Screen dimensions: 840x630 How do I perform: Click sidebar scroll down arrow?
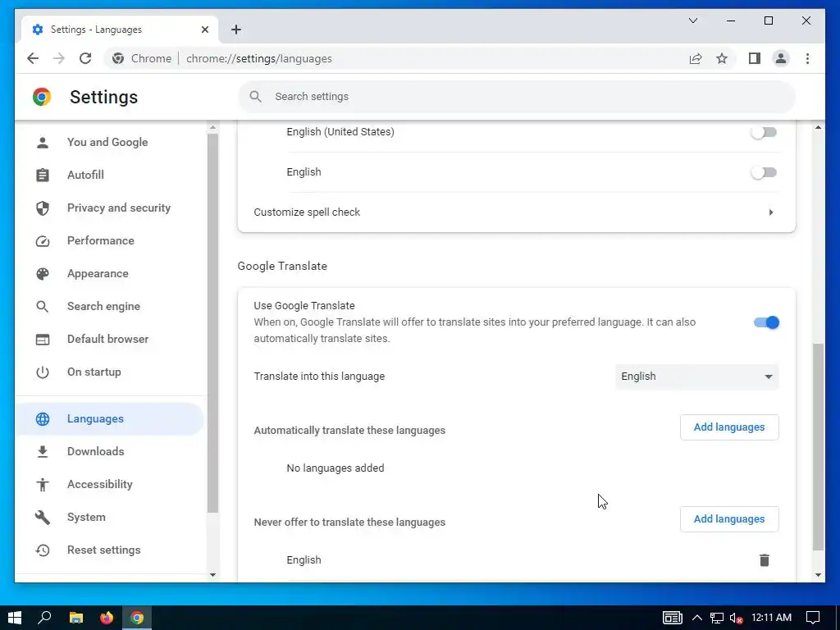[212, 575]
